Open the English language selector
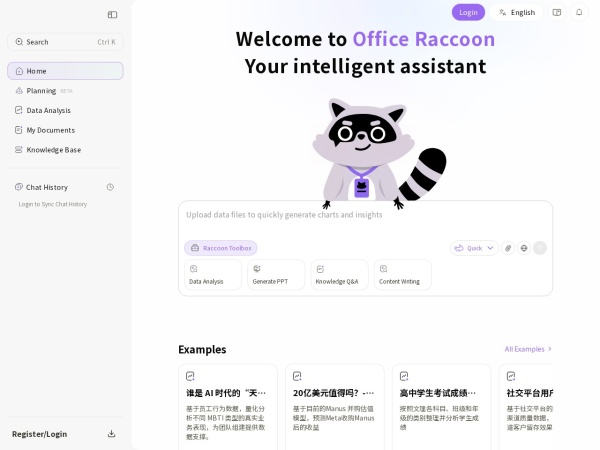Image resolution: width=600 pixels, height=450 pixels. click(x=516, y=12)
